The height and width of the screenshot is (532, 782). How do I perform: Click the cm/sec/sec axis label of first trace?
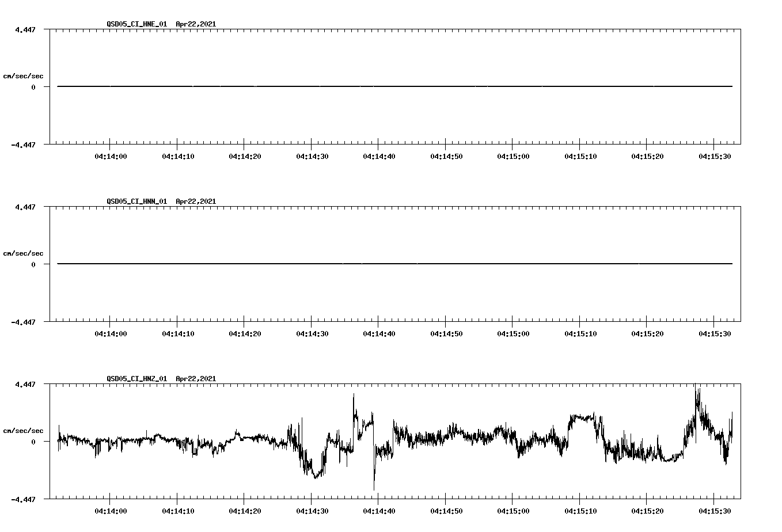coord(24,75)
